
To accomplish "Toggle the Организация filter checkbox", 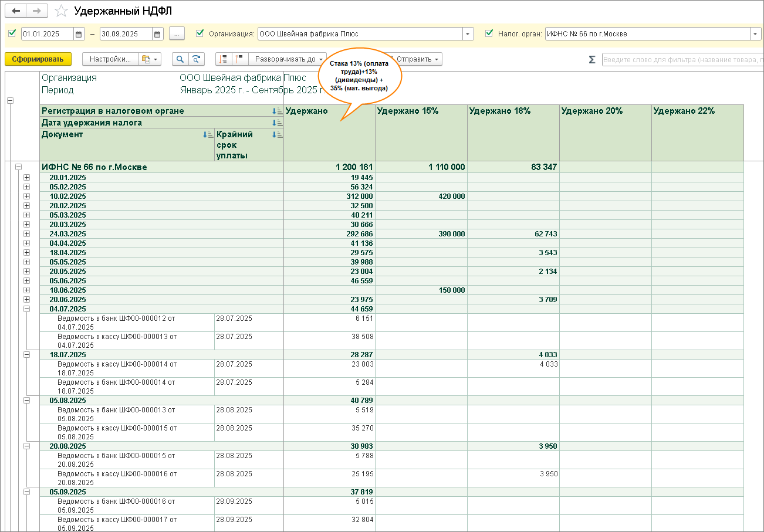I will pos(200,33).
